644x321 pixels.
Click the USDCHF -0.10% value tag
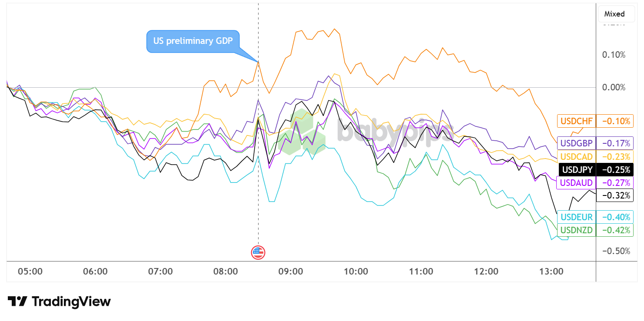(615, 121)
